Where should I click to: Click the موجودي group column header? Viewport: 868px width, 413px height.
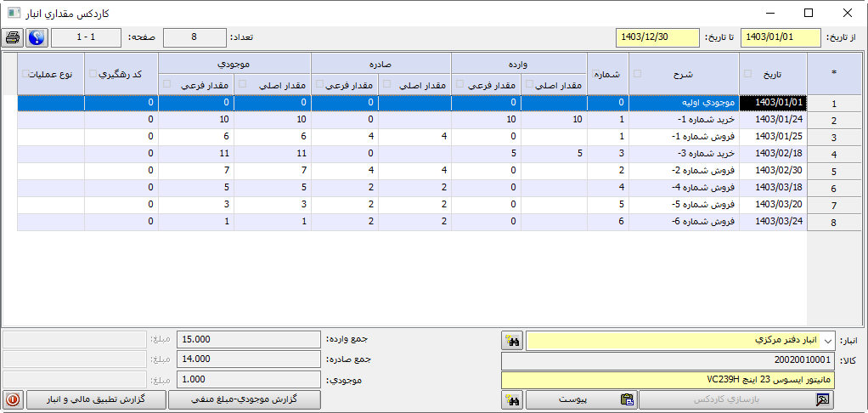point(234,63)
